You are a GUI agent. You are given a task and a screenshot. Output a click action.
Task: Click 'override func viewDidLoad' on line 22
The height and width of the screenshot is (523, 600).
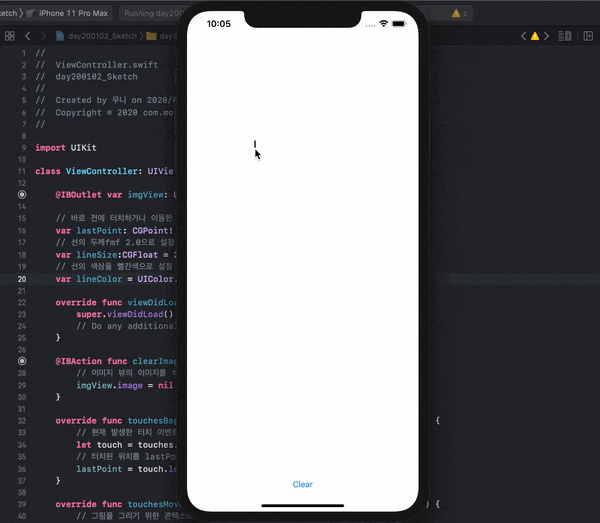(116, 302)
